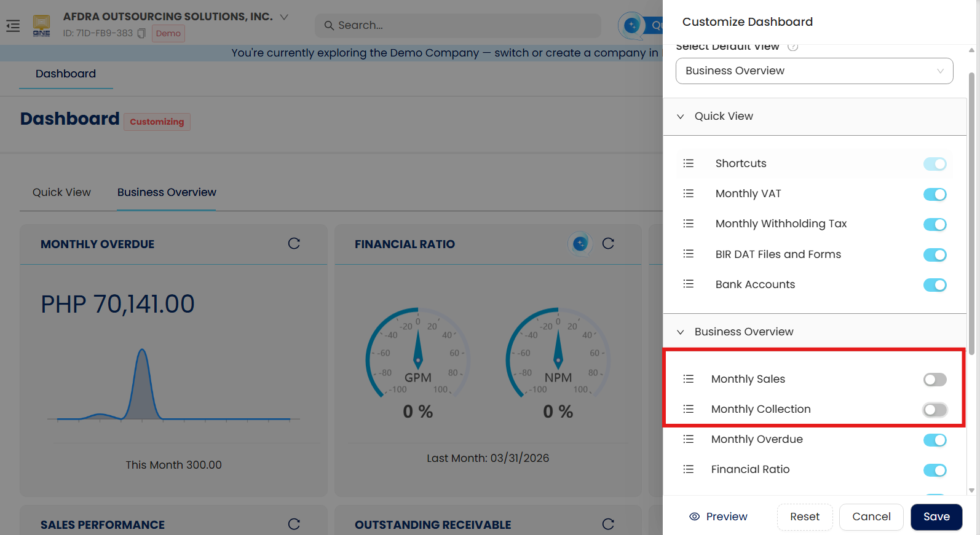Disable the Monthly Withholding Tax toggle

935,224
